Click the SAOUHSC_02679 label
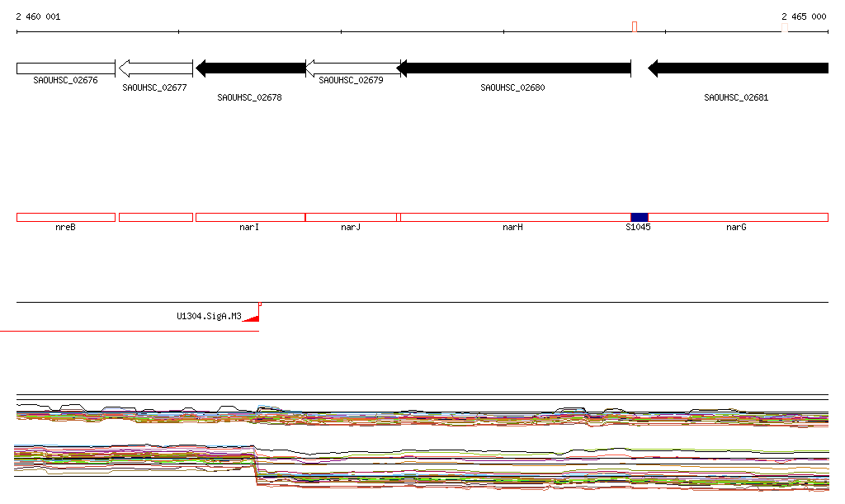The height and width of the screenshot is (504, 845). click(x=351, y=80)
